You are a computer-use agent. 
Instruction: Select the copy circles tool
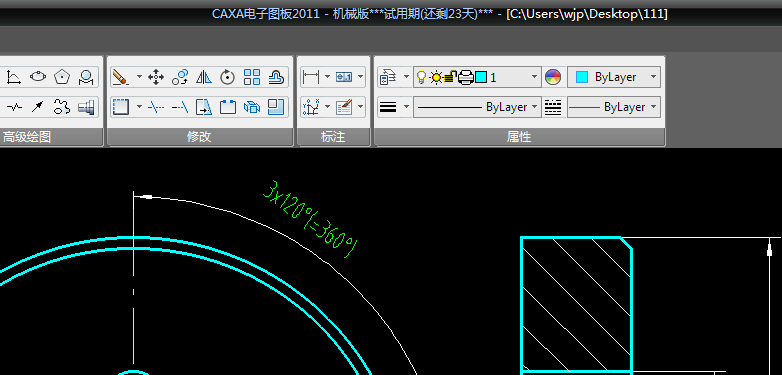point(180,77)
